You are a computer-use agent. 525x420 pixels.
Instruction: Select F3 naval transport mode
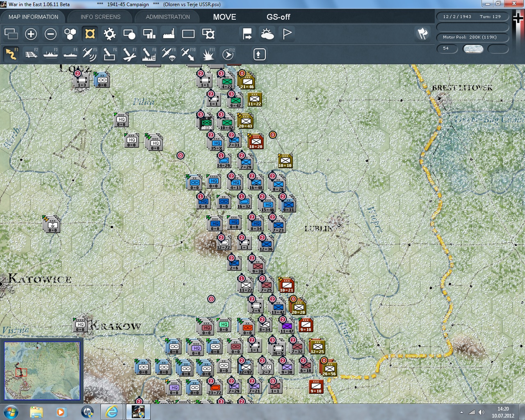50,54
